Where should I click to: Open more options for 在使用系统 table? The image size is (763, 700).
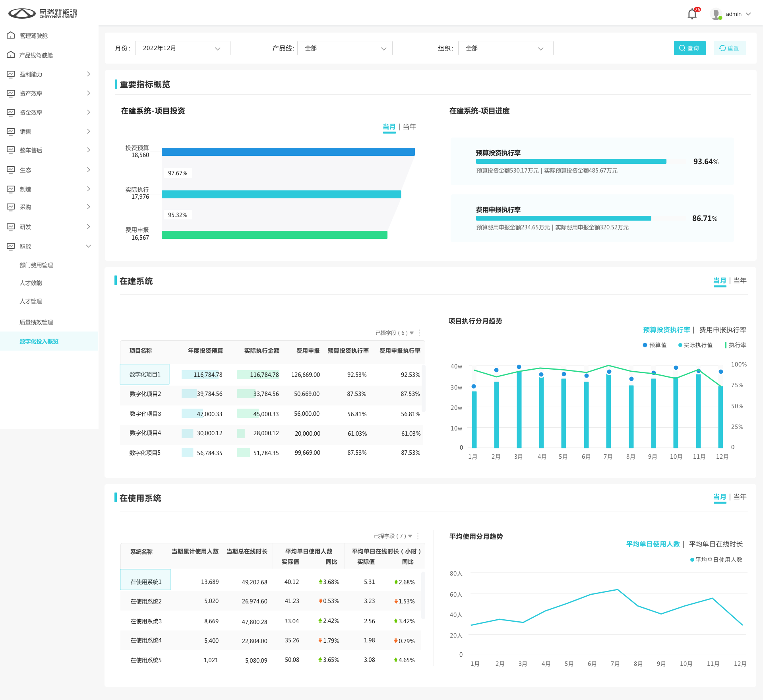418,536
